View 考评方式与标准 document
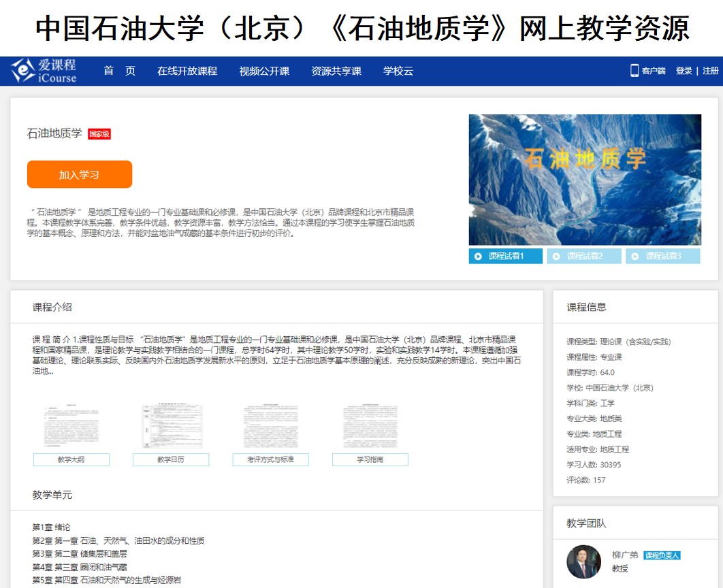The width and height of the screenshot is (723, 588). coord(270,427)
